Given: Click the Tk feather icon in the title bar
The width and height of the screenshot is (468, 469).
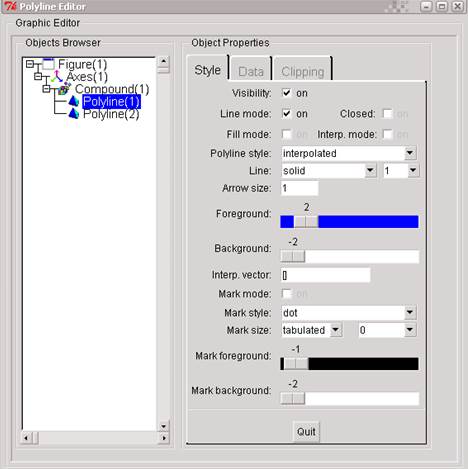Looking at the screenshot, I should [x=11, y=6].
